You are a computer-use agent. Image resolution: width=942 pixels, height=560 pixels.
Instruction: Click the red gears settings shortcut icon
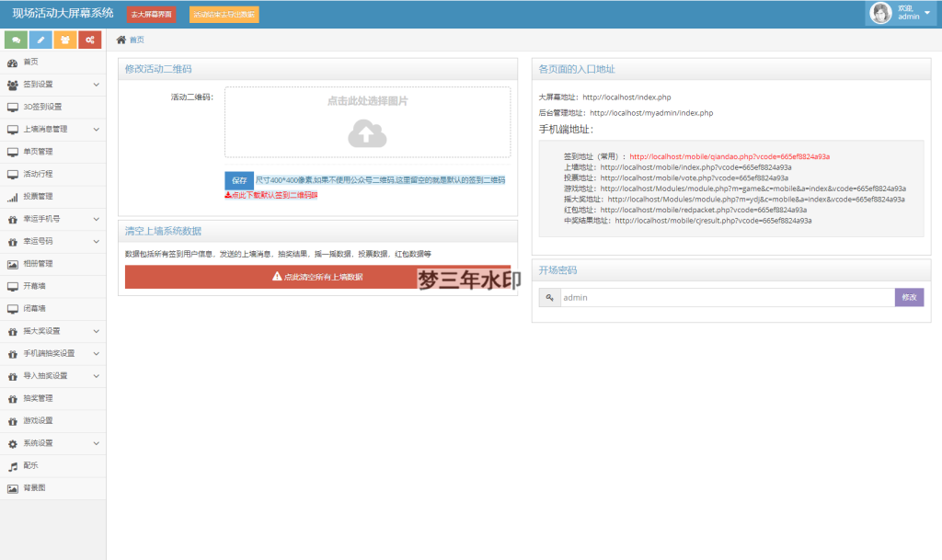(x=90, y=40)
